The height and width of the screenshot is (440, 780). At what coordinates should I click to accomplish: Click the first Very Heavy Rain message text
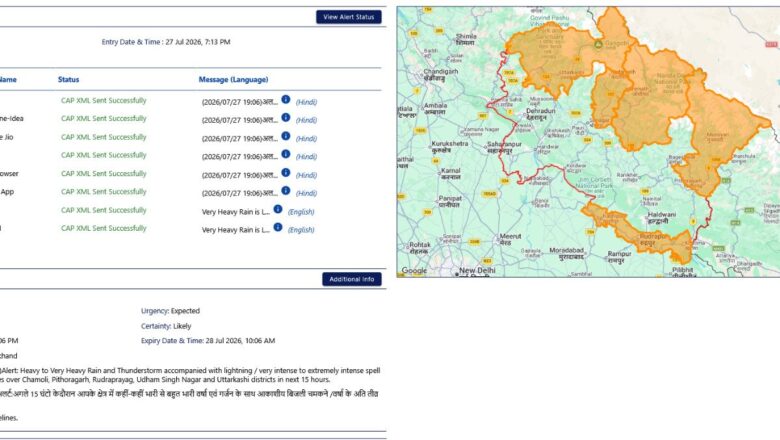[236, 212]
